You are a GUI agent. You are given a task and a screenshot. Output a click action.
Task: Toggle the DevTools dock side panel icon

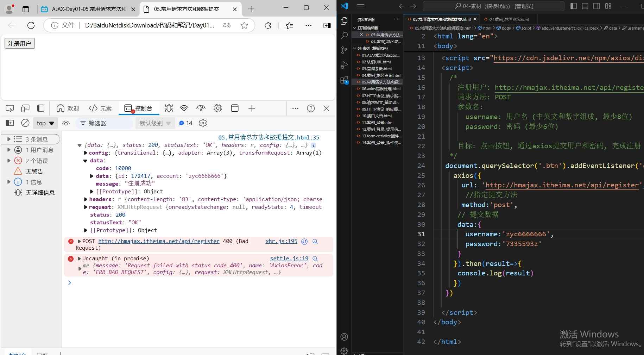(41, 108)
